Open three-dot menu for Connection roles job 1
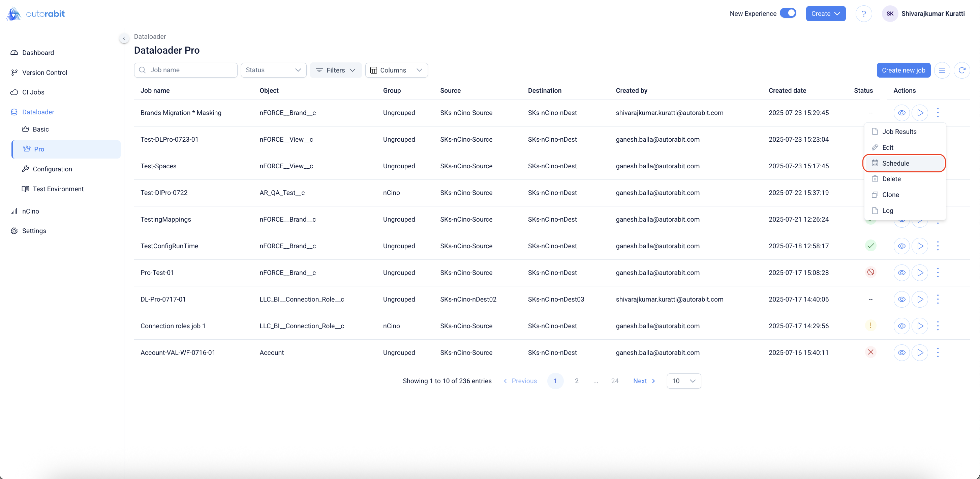This screenshot has width=980, height=479. pyautogui.click(x=938, y=326)
